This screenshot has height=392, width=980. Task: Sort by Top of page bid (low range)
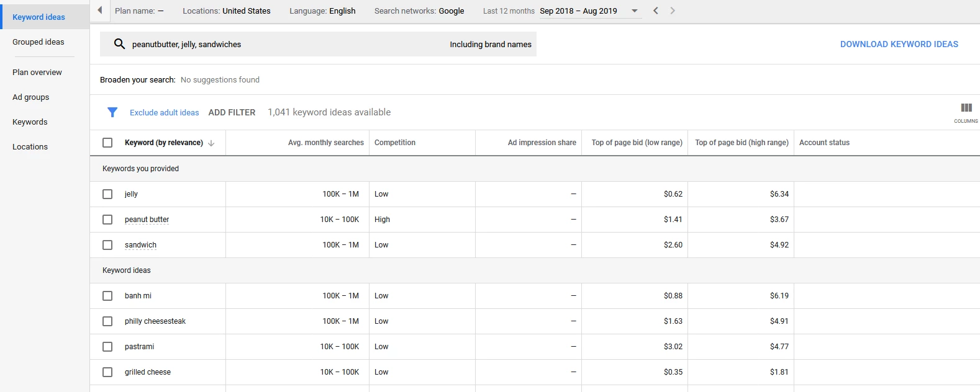[637, 143]
